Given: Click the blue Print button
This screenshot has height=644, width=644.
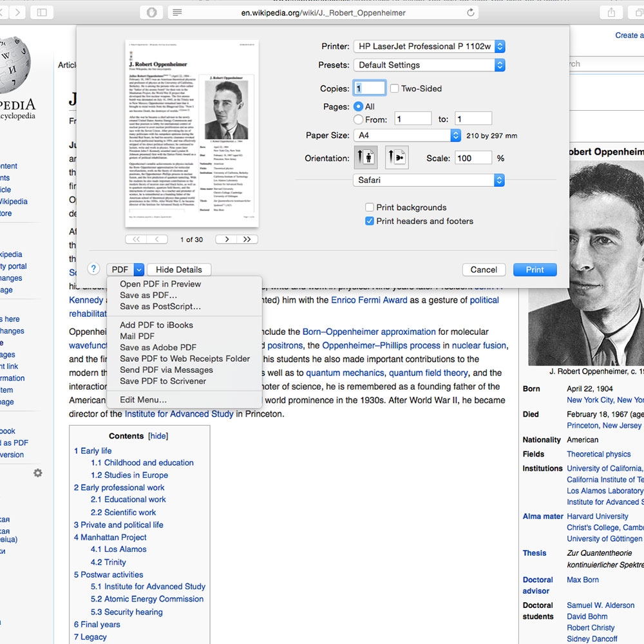Looking at the screenshot, I should pos(535,269).
